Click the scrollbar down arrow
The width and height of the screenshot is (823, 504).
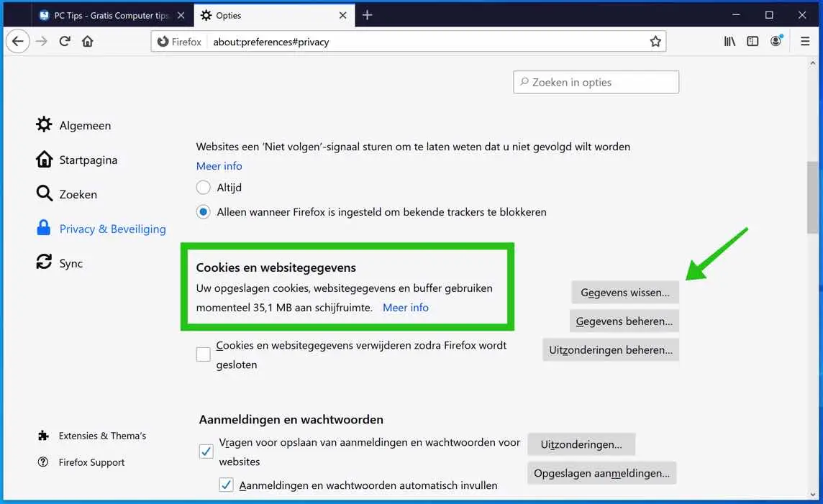click(812, 494)
